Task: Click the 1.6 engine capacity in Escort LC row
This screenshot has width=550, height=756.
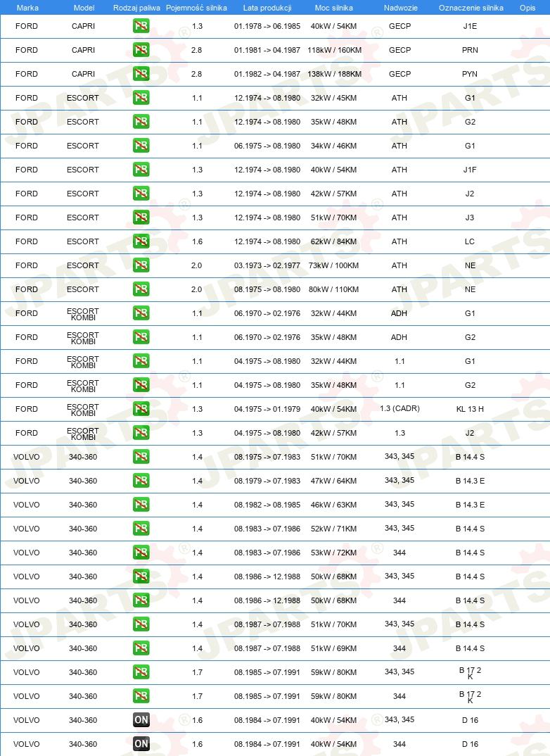Action: click(x=198, y=241)
